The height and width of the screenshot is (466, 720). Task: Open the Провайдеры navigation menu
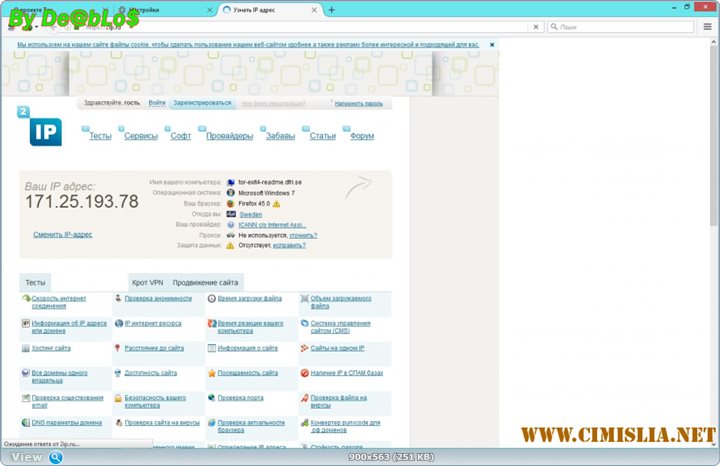tap(229, 136)
